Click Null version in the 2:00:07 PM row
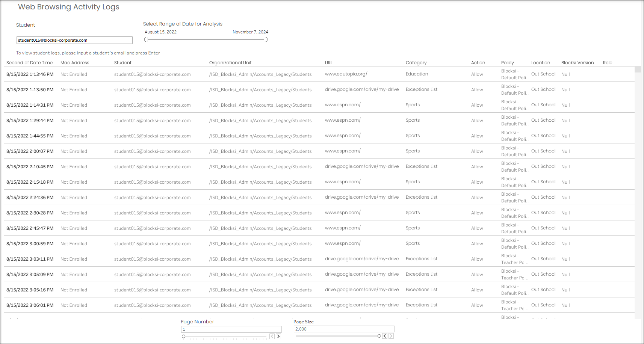This screenshot has height=344, width=644. pos(565,151)
